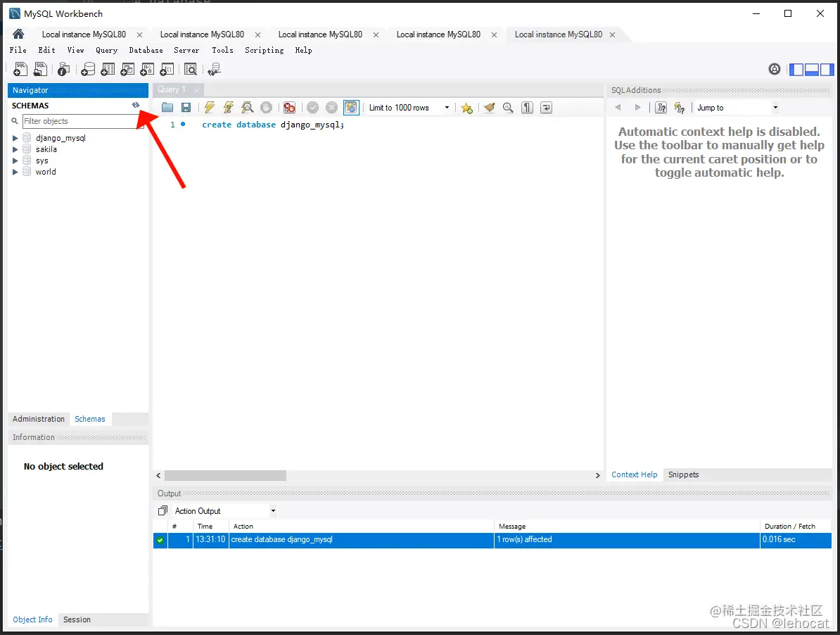Viewport: 840px width, 635px height.
Task: Go forward in context help
Action: (x=637, y=108)
